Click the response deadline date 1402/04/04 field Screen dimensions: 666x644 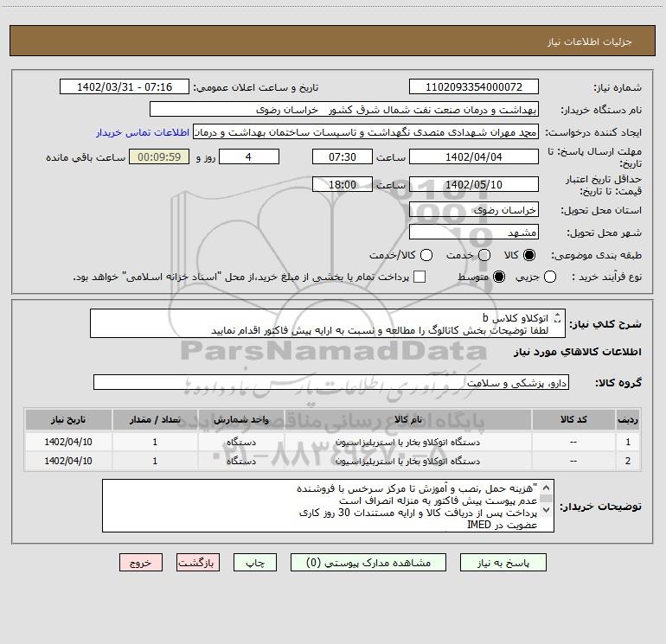(474, 156)
